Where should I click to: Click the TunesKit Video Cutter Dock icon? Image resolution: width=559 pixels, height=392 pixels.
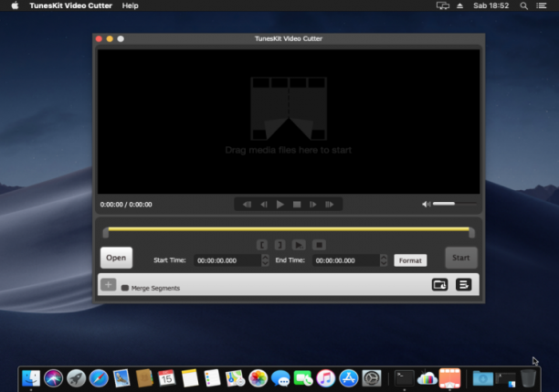(x=449, y=378)
